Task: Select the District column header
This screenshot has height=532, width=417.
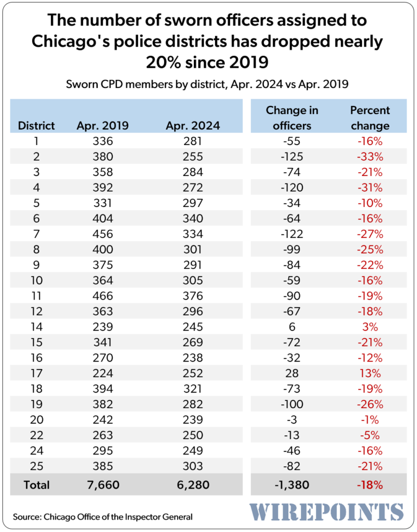Action: tap(37, 125)
